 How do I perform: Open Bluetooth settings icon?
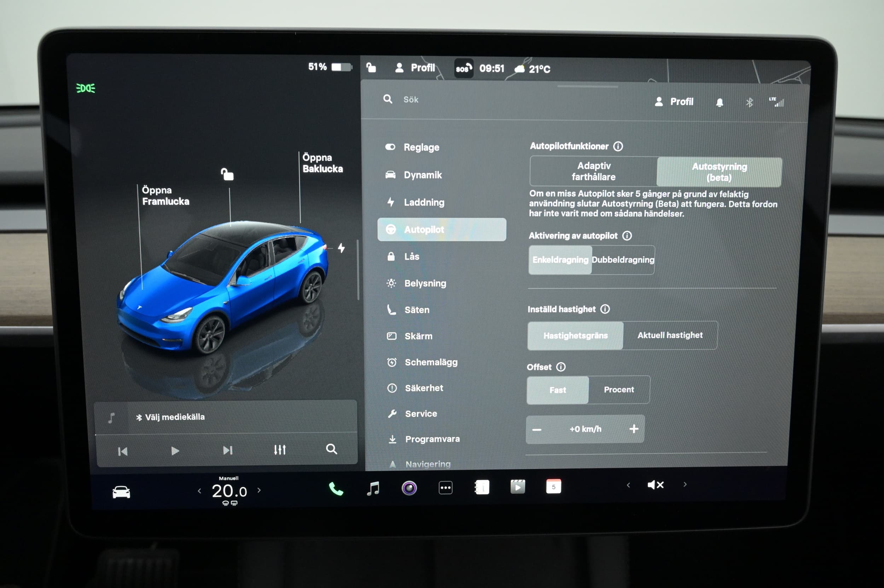[749, 103]
